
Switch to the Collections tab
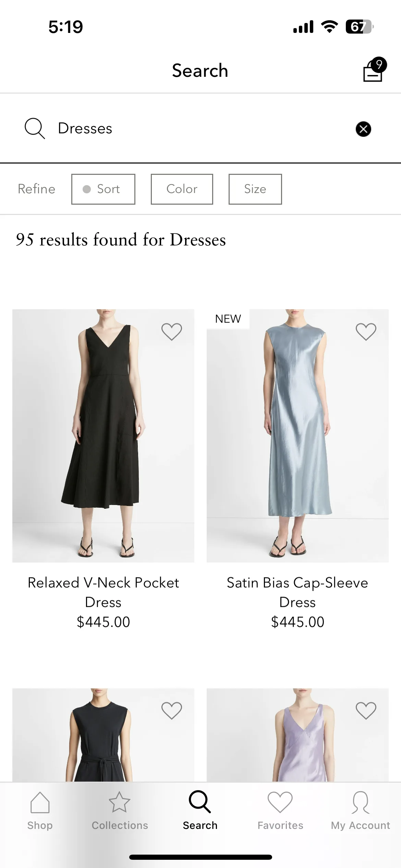click(x=120, y=811)
